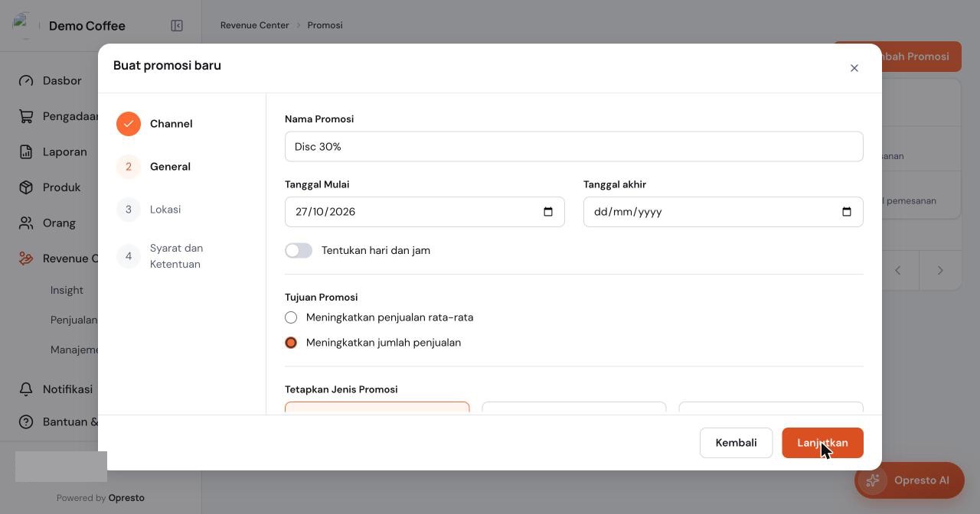980x514 pixels.
Task: Click the previous page arrow in table
Action: [x=898, y=270]
